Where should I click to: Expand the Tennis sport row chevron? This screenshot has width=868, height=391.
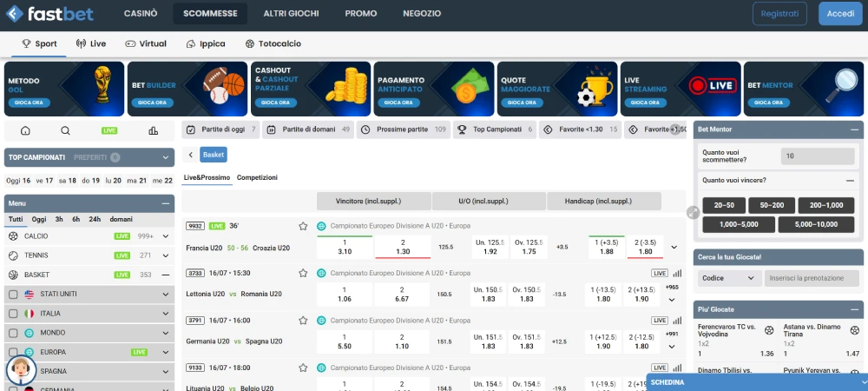[x=166, y=255]
